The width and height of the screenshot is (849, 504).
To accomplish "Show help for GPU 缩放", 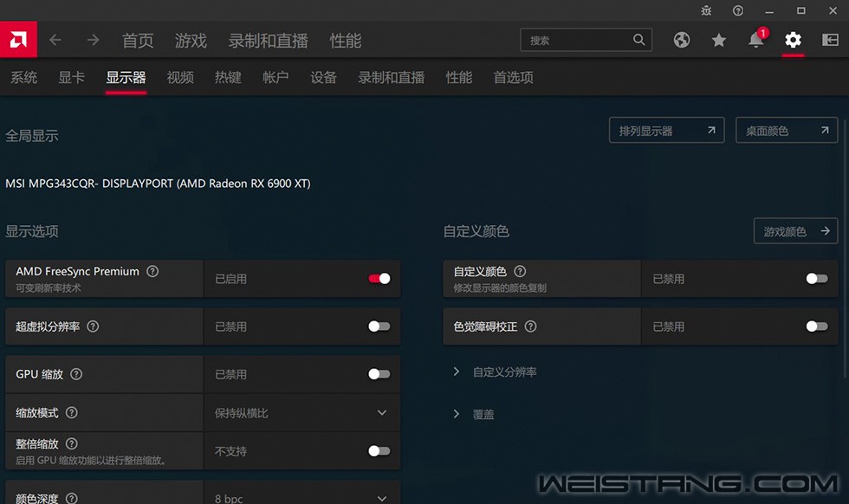I will [x=76, y=374].
